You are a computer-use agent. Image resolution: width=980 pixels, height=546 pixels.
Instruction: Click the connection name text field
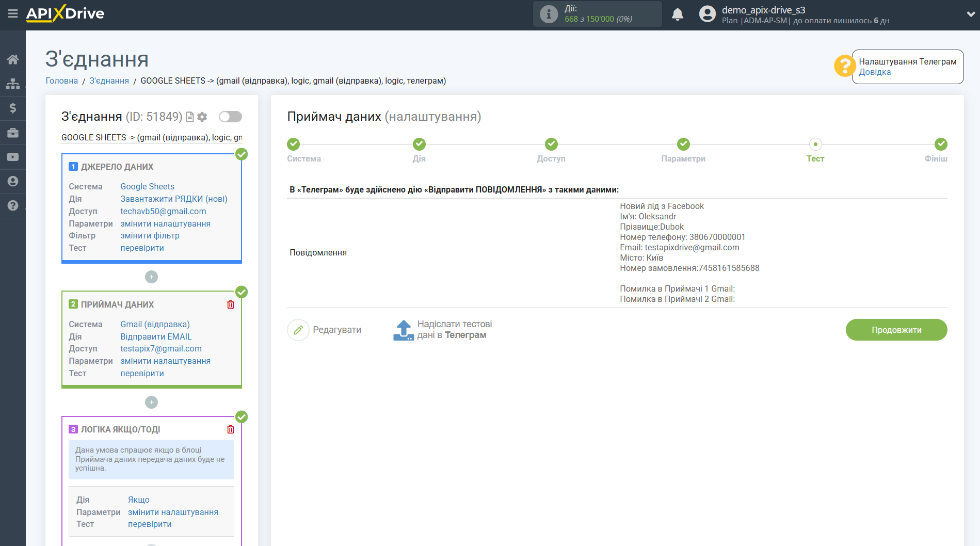click(x=152, y=137)
